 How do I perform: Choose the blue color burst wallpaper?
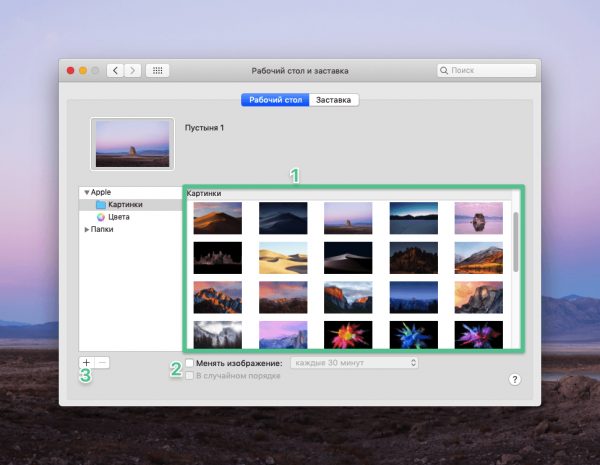(414, 334)
